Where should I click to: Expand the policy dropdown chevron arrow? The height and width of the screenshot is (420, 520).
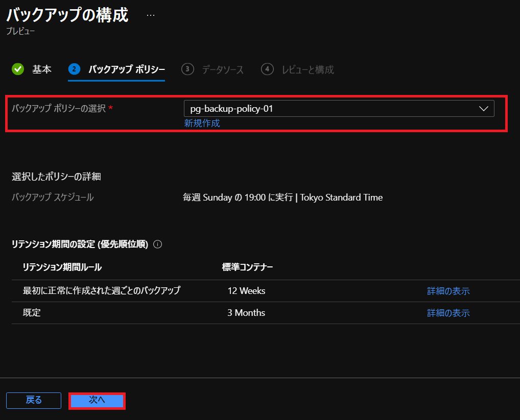tap(483, 109)
